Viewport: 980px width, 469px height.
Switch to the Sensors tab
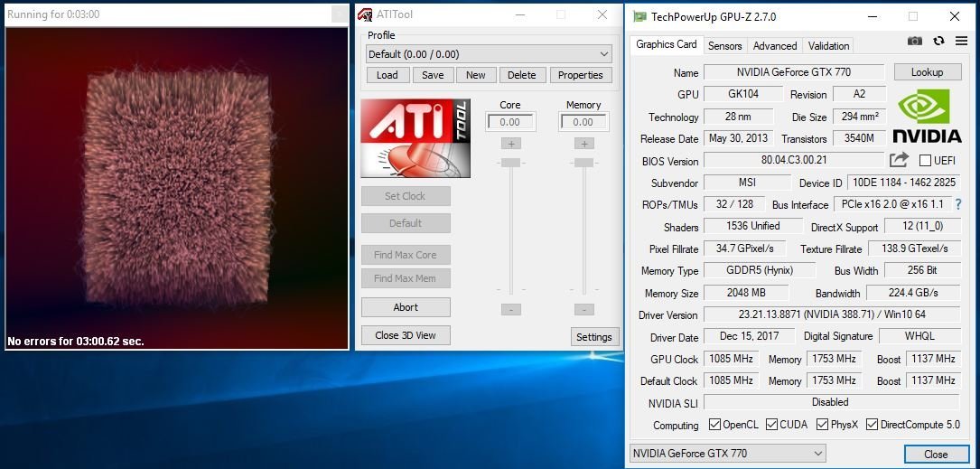click(x=724, y=46)
